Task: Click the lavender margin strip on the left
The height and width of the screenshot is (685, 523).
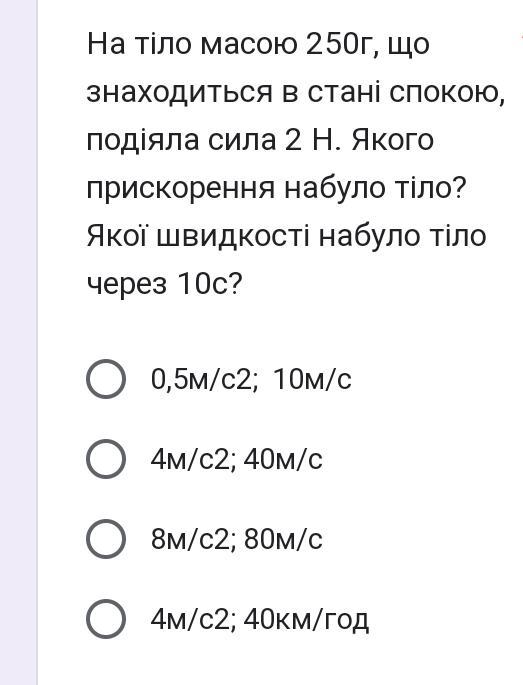Action: (18, 342)
